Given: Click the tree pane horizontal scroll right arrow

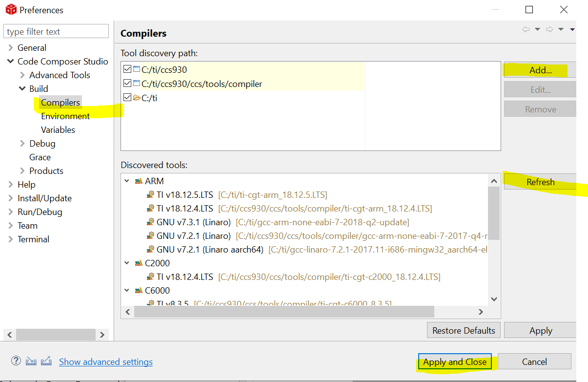Looking at the screenshot, I should pos(102,335).
